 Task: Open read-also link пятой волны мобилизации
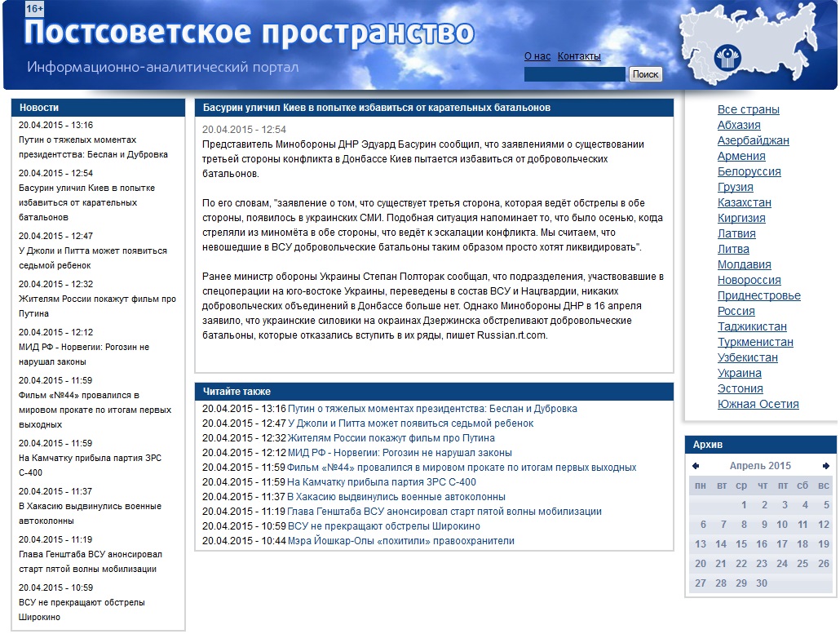coord(444,512)
